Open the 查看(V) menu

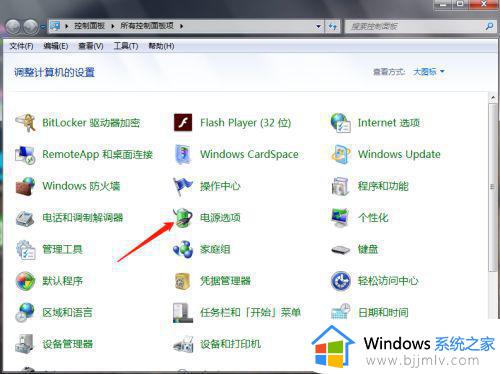(x=91, y=46)
